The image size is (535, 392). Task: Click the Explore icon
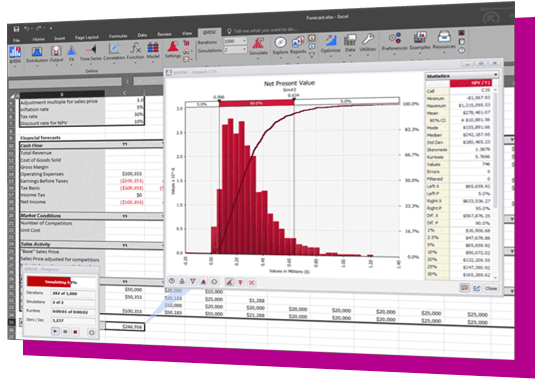(x=281, y=43)
